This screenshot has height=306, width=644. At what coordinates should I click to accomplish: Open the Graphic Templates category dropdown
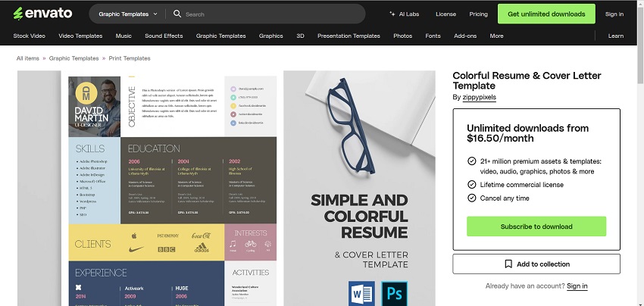128,14
